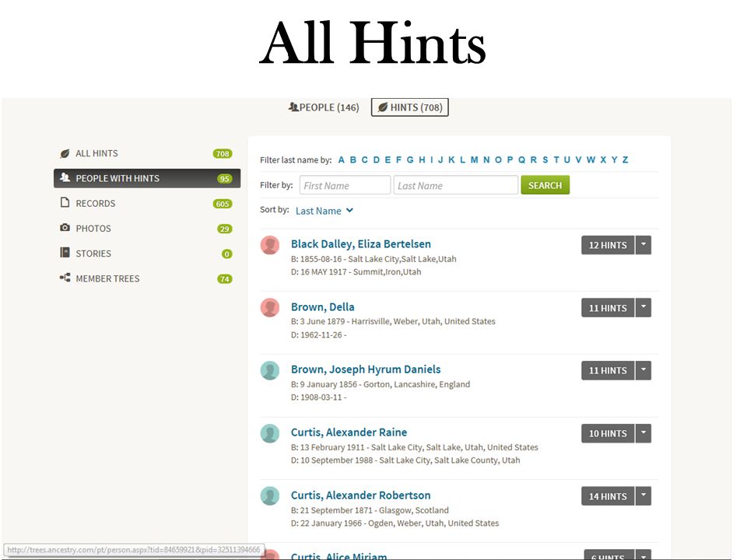Click the 95 badge in People With Hints
The image size is (747, 560).
(225, 179)
